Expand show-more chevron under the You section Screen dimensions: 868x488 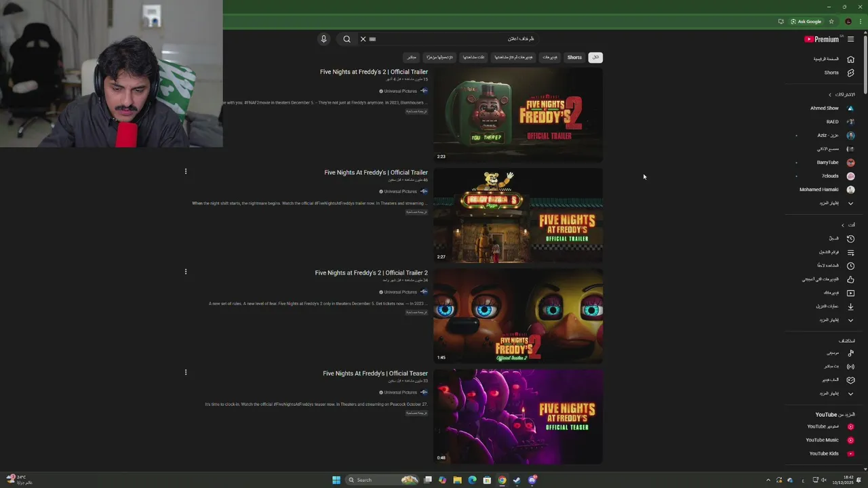coord(850,320)
